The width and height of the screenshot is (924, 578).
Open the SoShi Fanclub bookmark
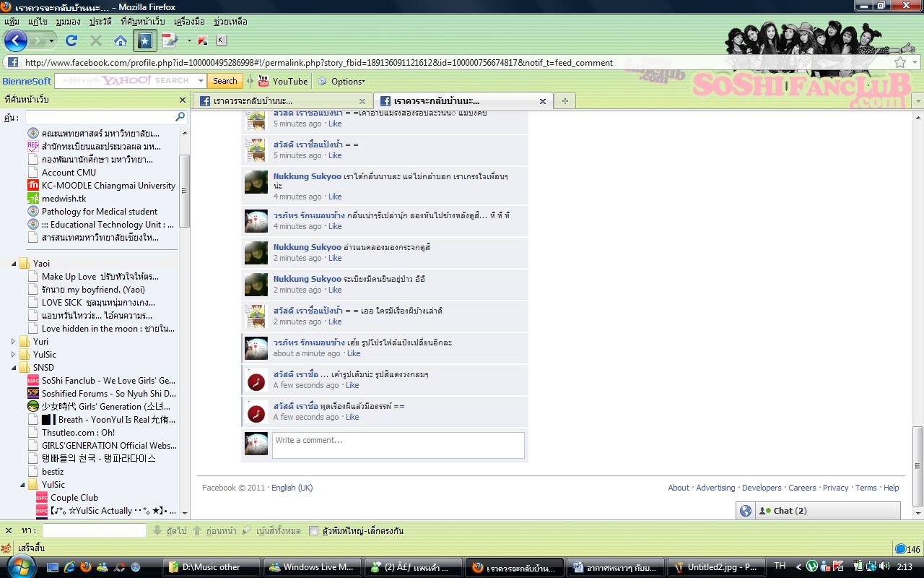(x=102, y=380)
